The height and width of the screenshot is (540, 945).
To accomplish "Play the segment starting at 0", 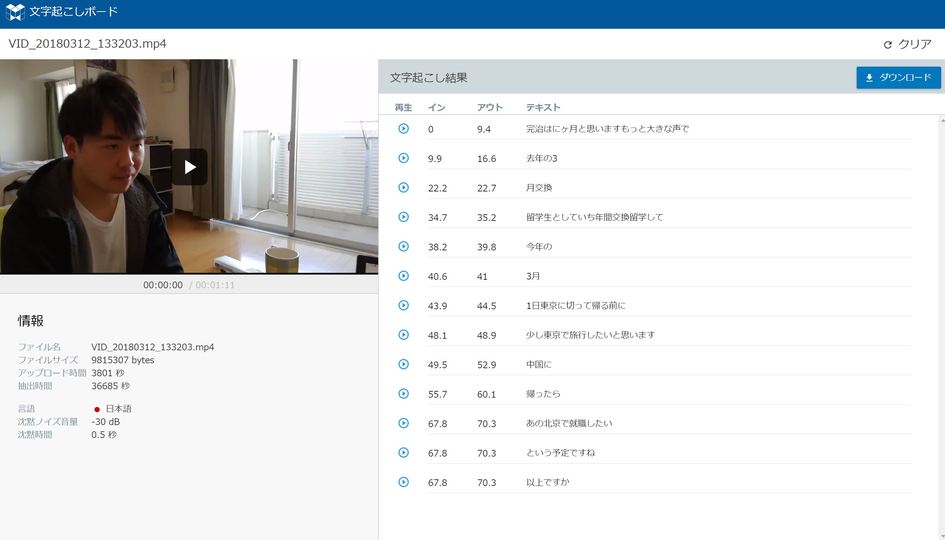I will pos(403,128).
